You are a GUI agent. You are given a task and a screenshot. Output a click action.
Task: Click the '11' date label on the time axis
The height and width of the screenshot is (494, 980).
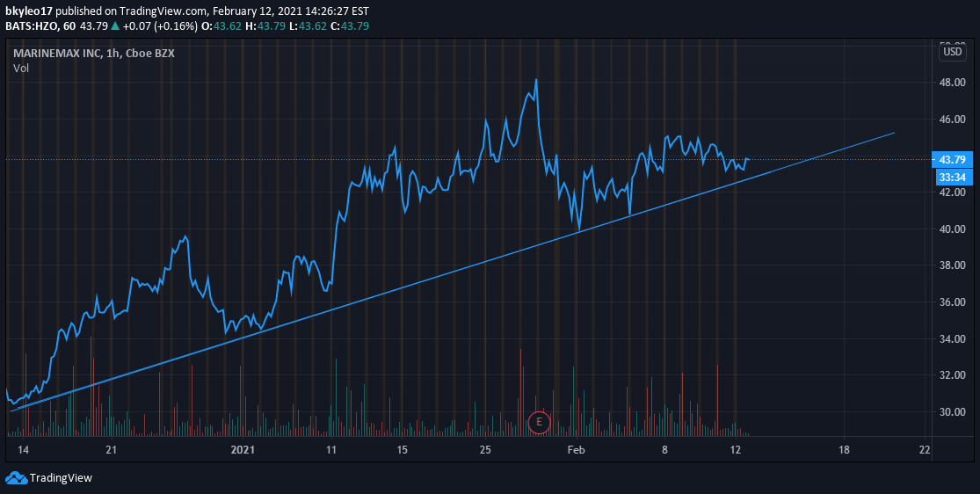pyautogui.click(x=330, y=449)
